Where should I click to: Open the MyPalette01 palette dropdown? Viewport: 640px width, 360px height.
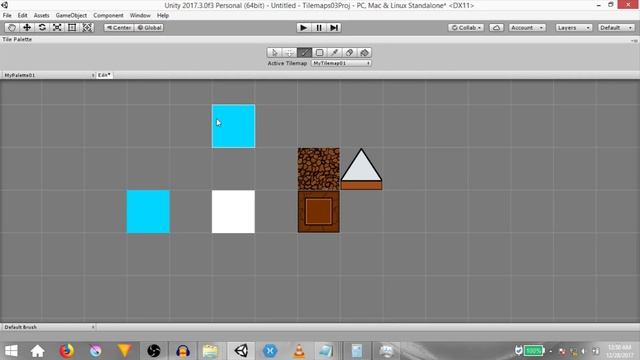(49, 75)
